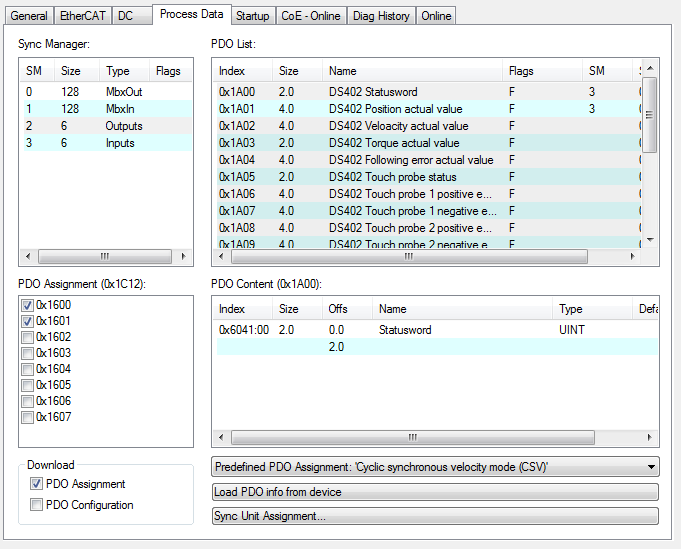Select Sync Manager row 3 Inputs
Screen dimensions: 681x549
(106, 143)
